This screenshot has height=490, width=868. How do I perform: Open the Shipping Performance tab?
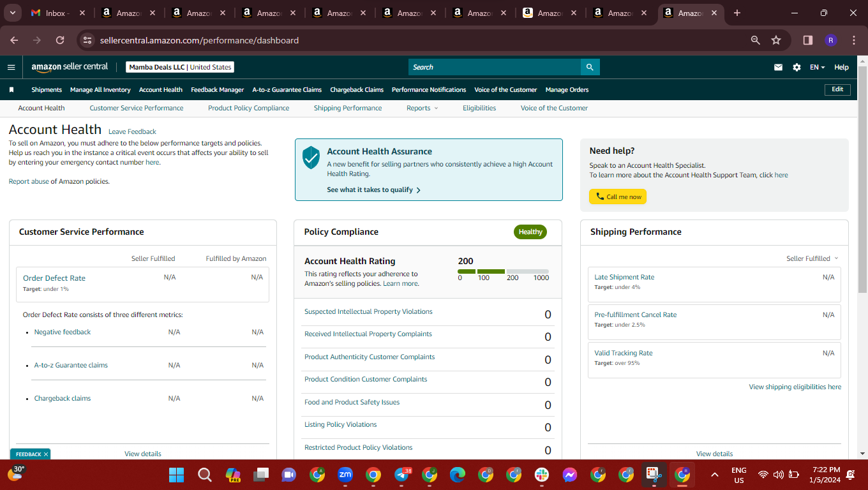[x=348, y=108]
